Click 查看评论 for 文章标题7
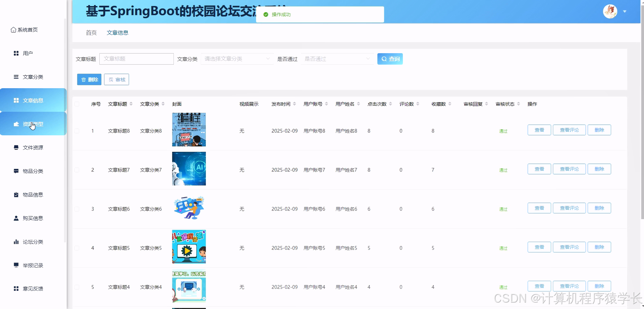Viewport: 644px width, 309px height. click(x=569, y=169)
